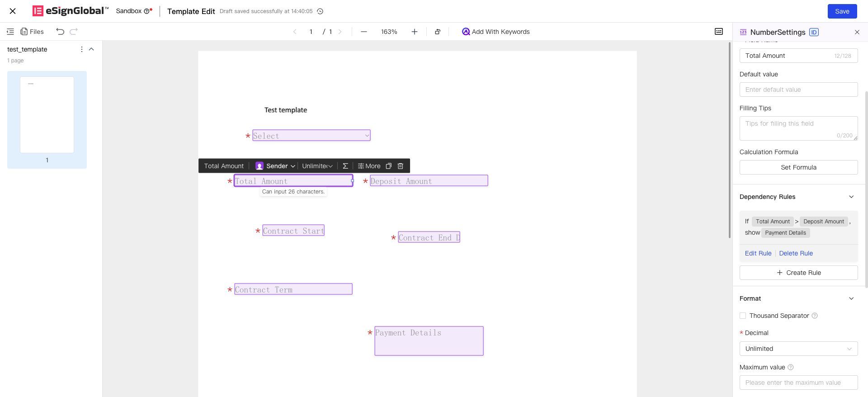868x397 pixels.
Task: Open More options in field toolbar
Action: [x=369, y=166]
